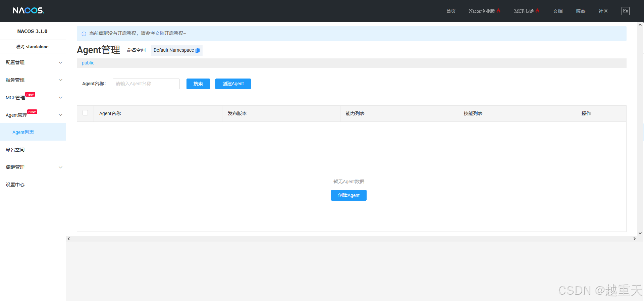Open the 配置管理 sidebar menu
Image resolution: width=644 pixels, height=301 pixels.
point(33,63)
